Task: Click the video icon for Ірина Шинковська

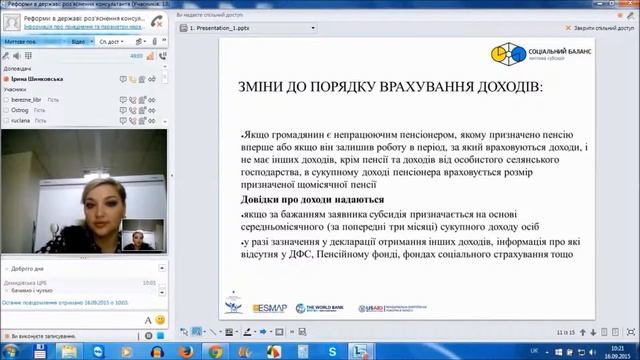Action: tap(142, 79)
